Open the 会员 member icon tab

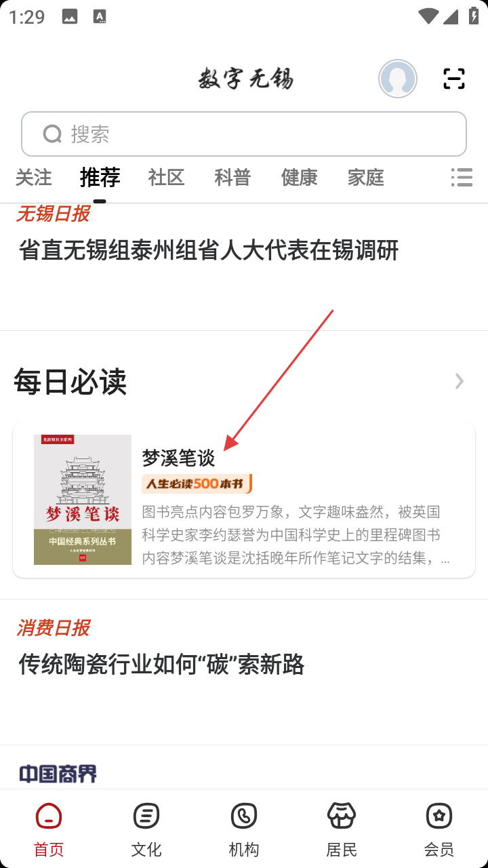439,829
